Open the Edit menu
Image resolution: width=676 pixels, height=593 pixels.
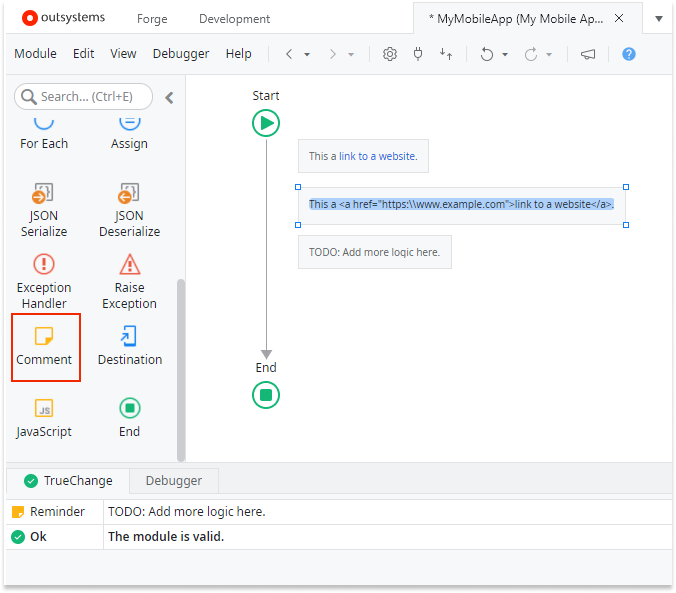pyautogui.click(x=83, y=54)
